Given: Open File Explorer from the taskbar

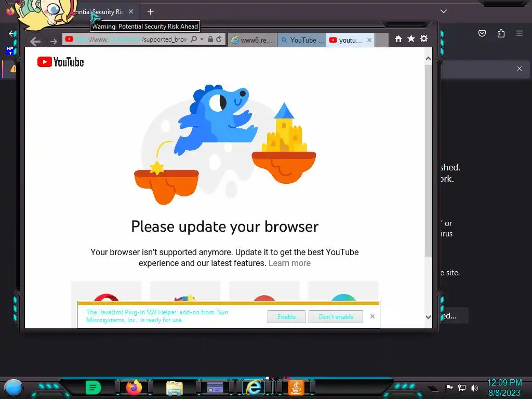Looking at the screenshot, I should click(x=175, y=388).
